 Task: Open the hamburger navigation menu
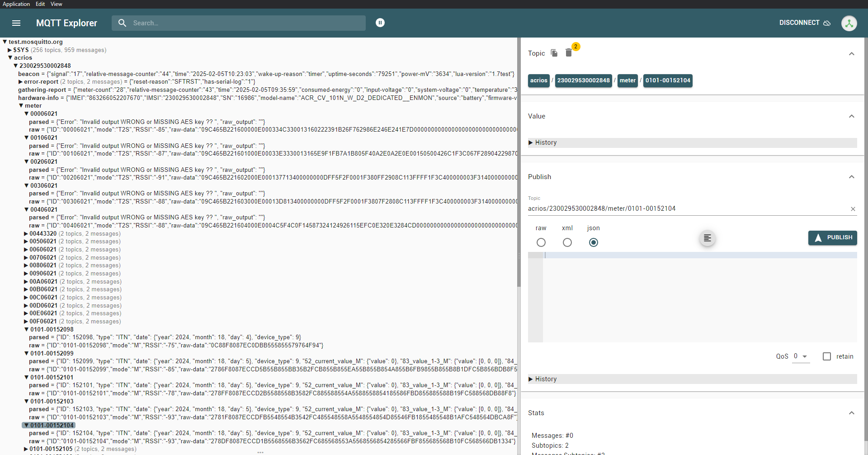16,23
